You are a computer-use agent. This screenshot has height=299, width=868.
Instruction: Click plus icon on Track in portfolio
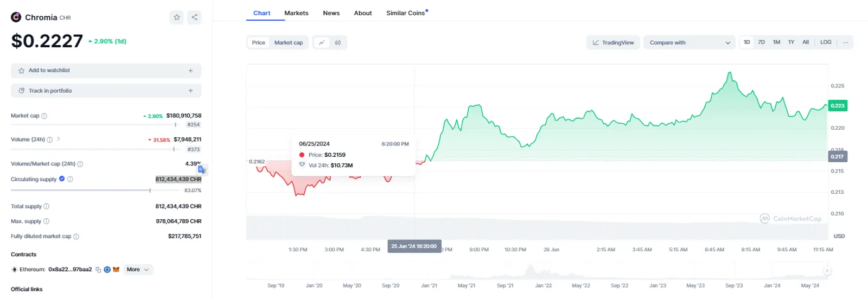(190, 91)
